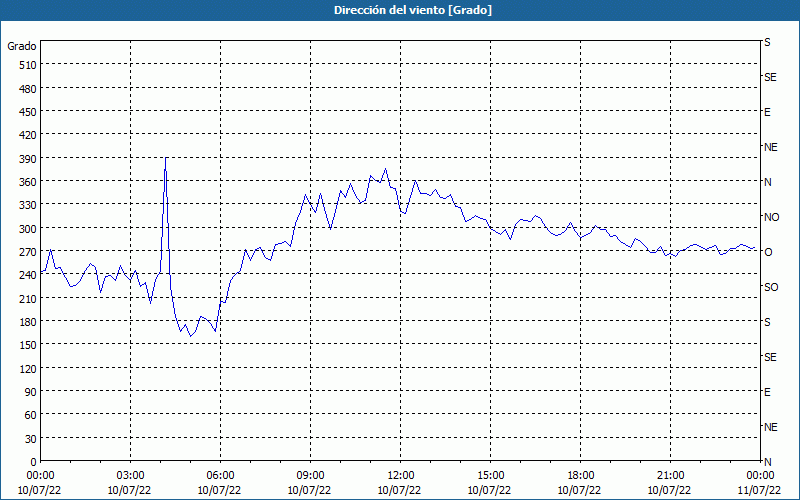
Task: Click the 'N' compass label level with 0
Action: 767,462
